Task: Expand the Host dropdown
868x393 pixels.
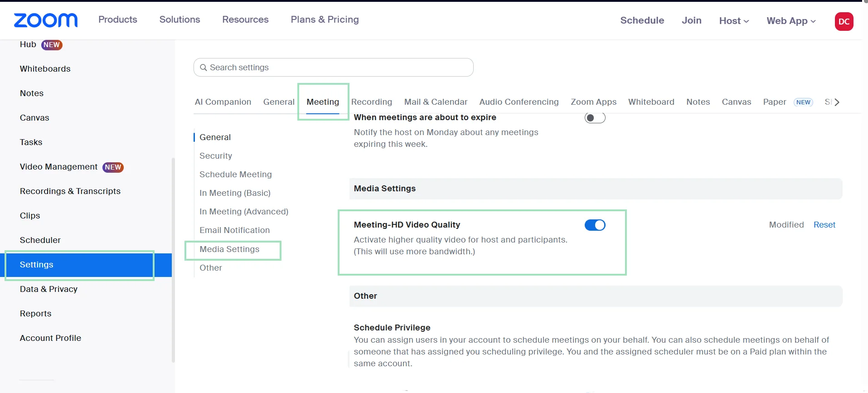Action: pyautogui.click(x=734, y=20)
